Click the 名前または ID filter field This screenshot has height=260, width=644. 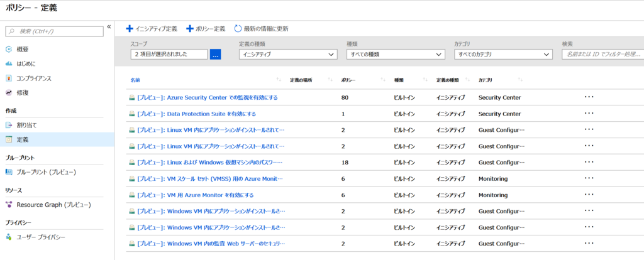[603, 54]
